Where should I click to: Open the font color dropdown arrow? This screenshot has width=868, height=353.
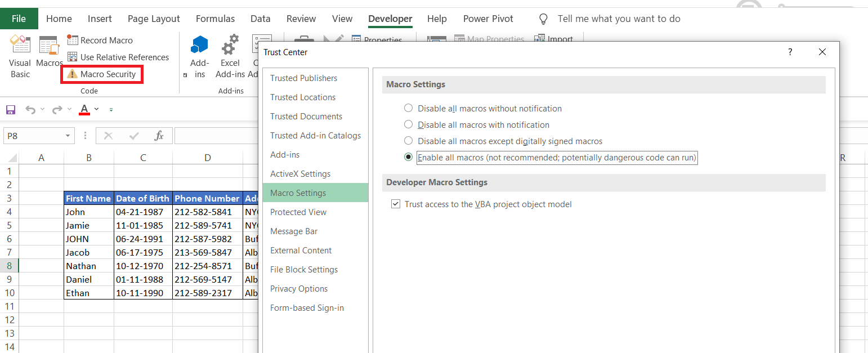pos(97,109)
